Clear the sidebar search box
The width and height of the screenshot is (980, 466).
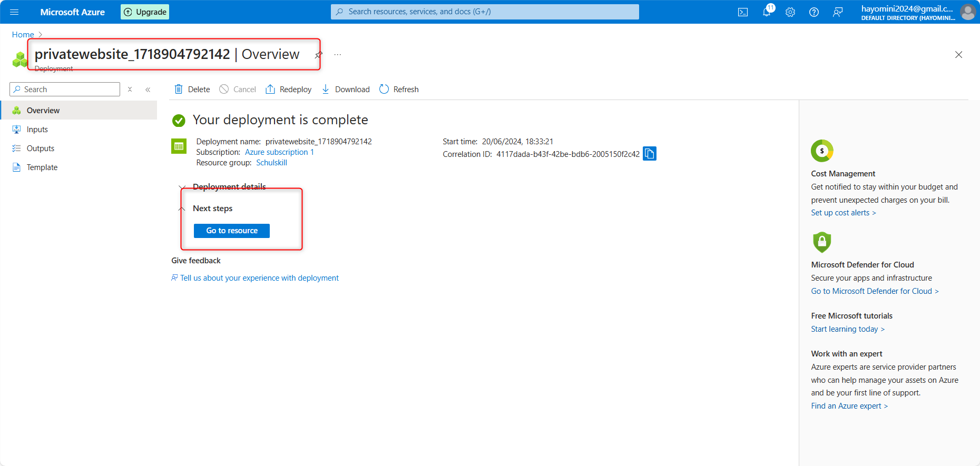point(130,90)
